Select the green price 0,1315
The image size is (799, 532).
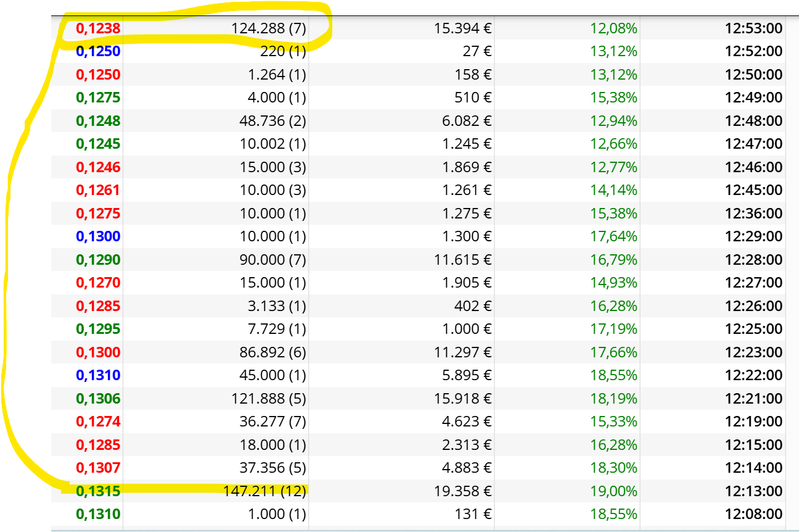(98, 491)
